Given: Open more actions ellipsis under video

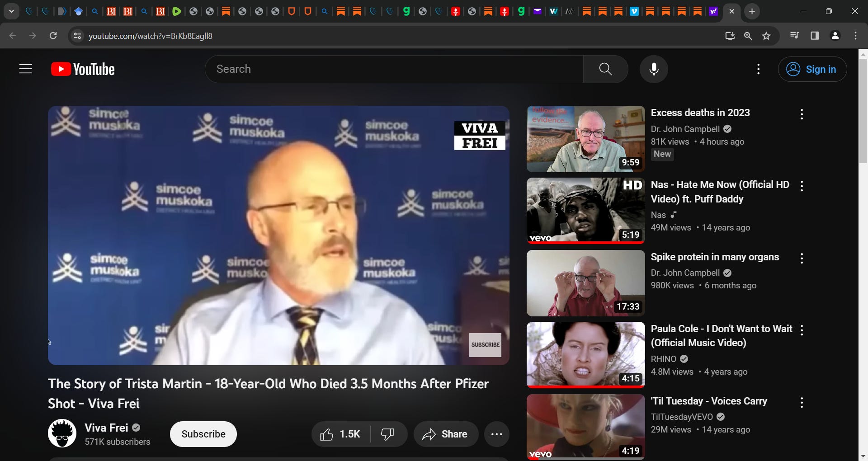Looking at the screenshot, I should 497,434.
